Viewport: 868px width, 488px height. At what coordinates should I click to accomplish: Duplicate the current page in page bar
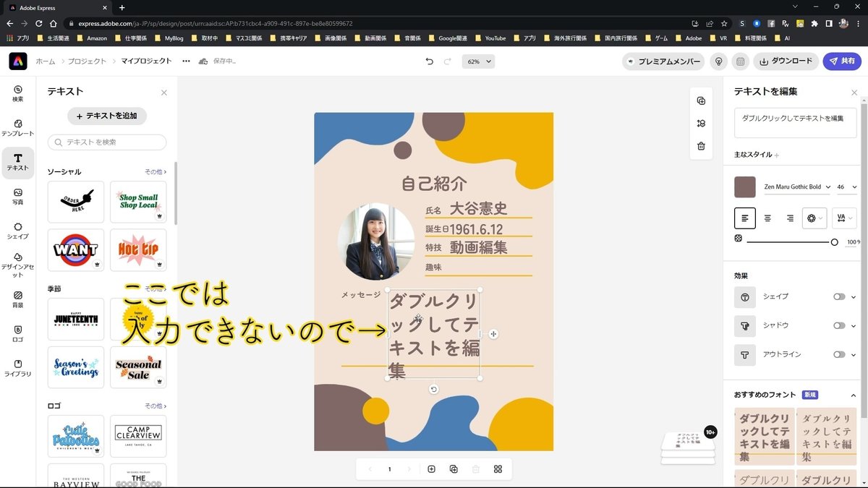(x=454, y=469)
